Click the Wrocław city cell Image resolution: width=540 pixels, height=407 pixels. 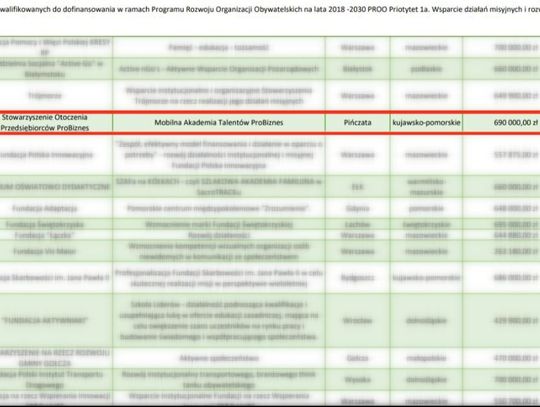click(x=357, y=320)
